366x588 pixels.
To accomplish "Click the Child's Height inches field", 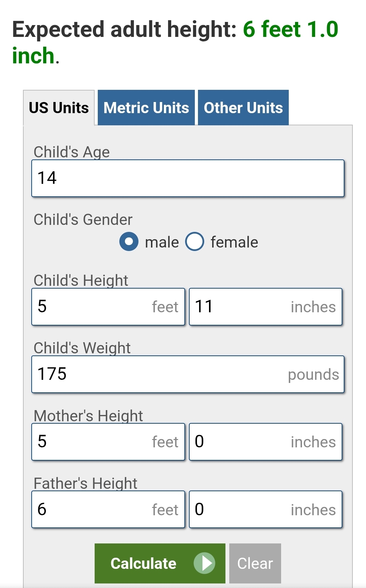I will point(265,307).
